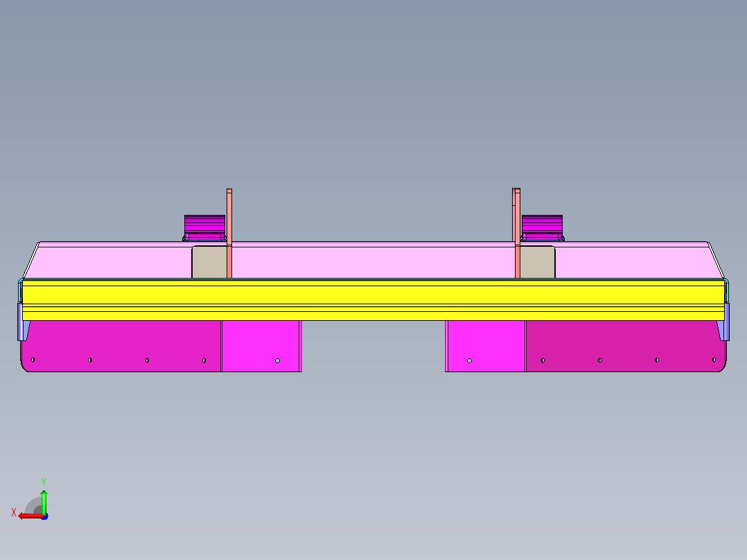Click the red X axis arrow of the triad

point(30,516)
